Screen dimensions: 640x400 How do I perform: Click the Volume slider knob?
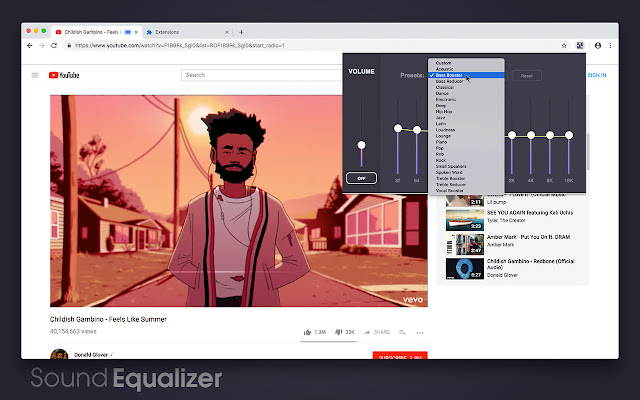pos(361,145)
